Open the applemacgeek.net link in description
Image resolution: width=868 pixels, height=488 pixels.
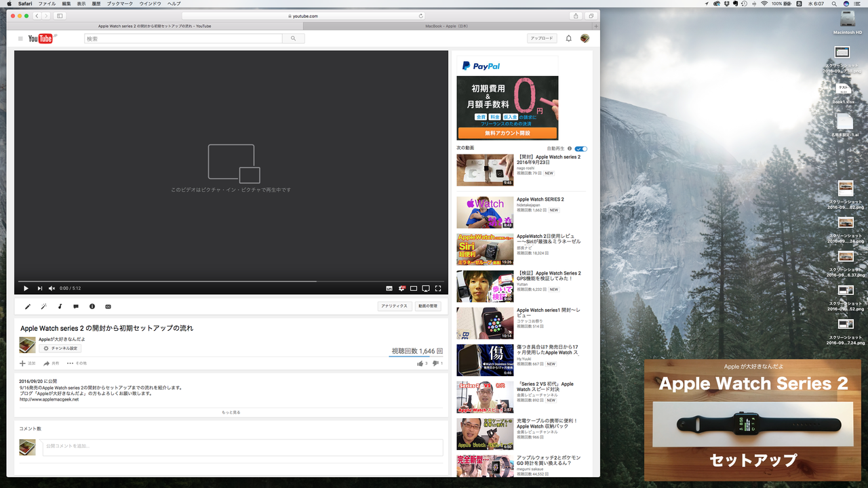point(49,399)
